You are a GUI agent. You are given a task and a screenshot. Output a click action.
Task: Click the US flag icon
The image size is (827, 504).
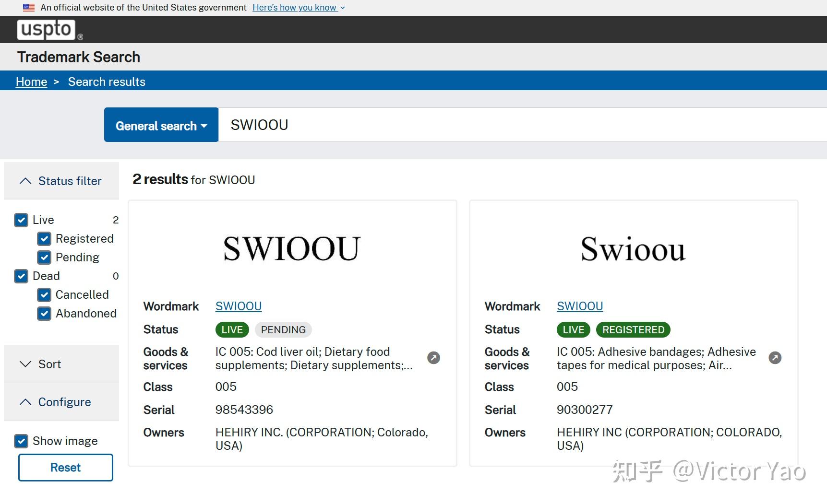click(x=28, y=7)
